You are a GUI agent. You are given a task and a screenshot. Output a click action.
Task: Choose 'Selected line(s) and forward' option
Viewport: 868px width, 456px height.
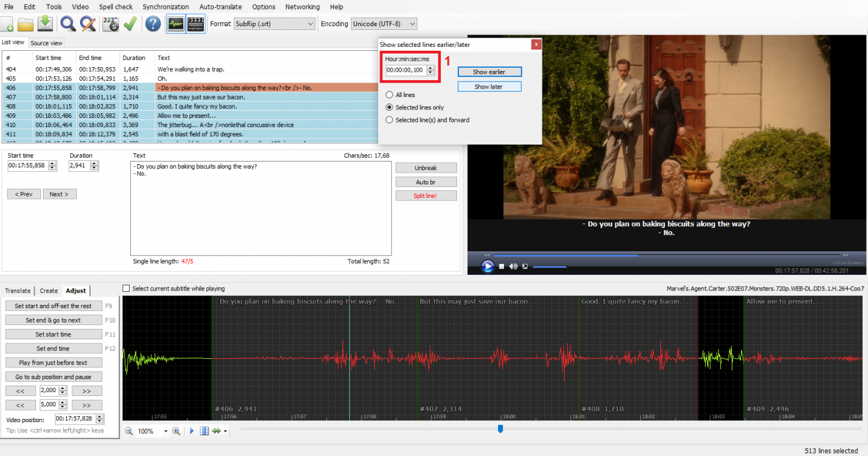click(x=389, y=120)
